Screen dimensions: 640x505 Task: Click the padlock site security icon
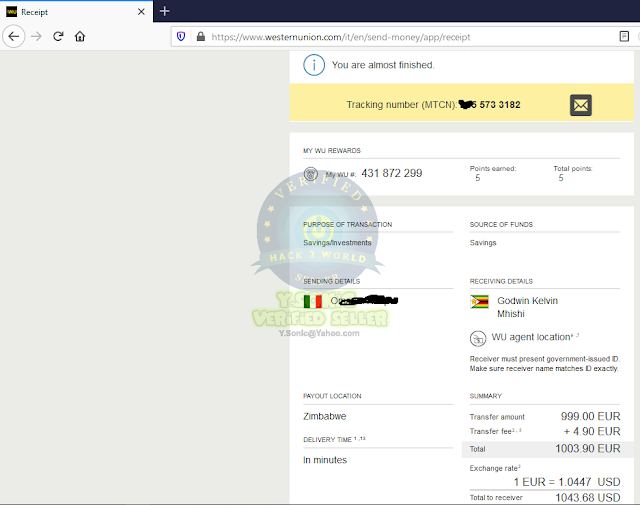point(200,37)
